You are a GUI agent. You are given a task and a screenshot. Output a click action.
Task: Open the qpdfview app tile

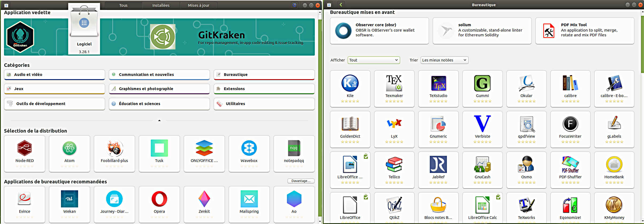click(x=526, y=129)
